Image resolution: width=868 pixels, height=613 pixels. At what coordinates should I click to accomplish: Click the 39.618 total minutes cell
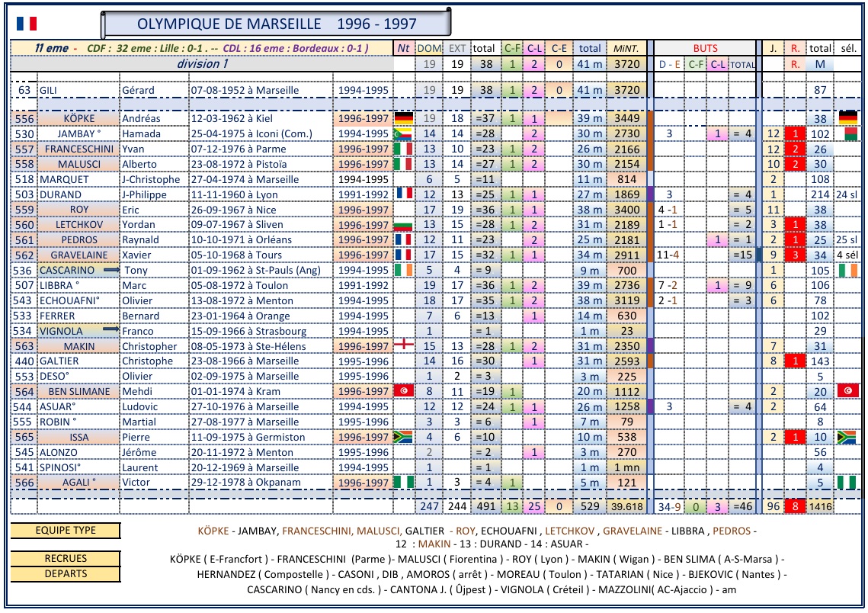click(626, 506)
